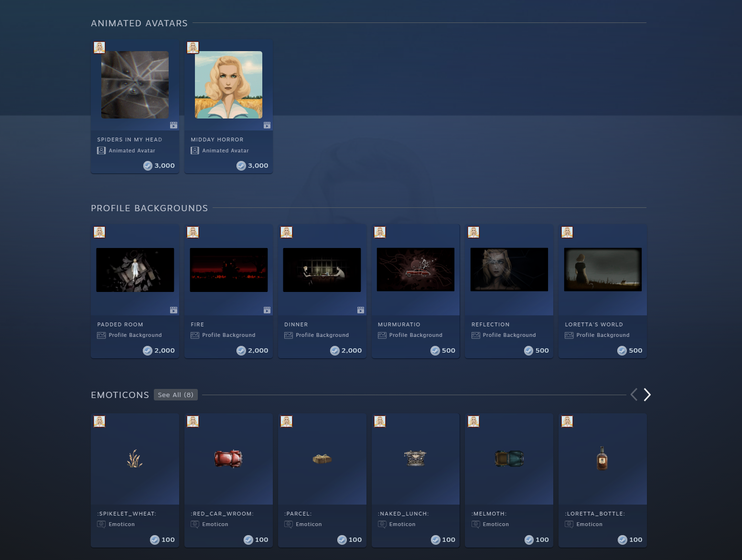Show next emoticons with right arrow

click(x=647, y=395)
